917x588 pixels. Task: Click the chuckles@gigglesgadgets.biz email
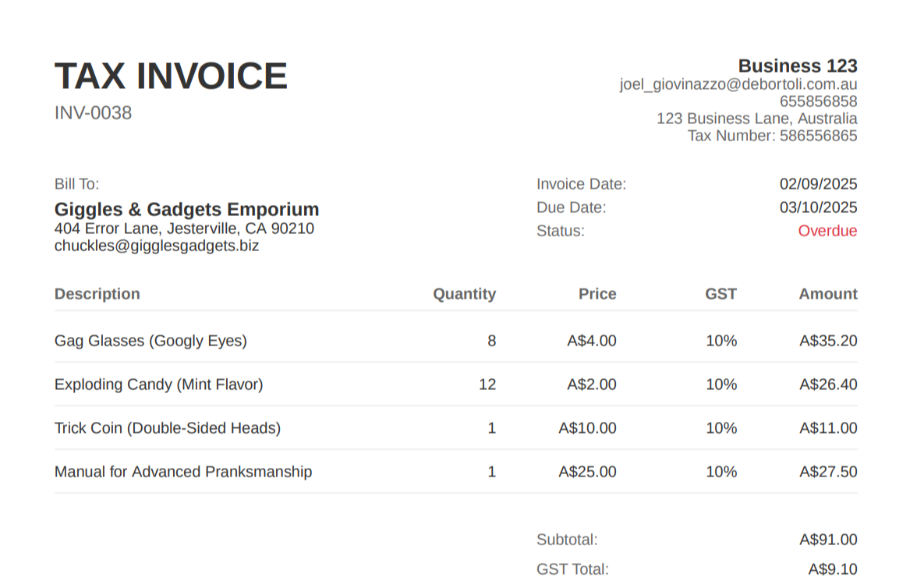[157, 246]
